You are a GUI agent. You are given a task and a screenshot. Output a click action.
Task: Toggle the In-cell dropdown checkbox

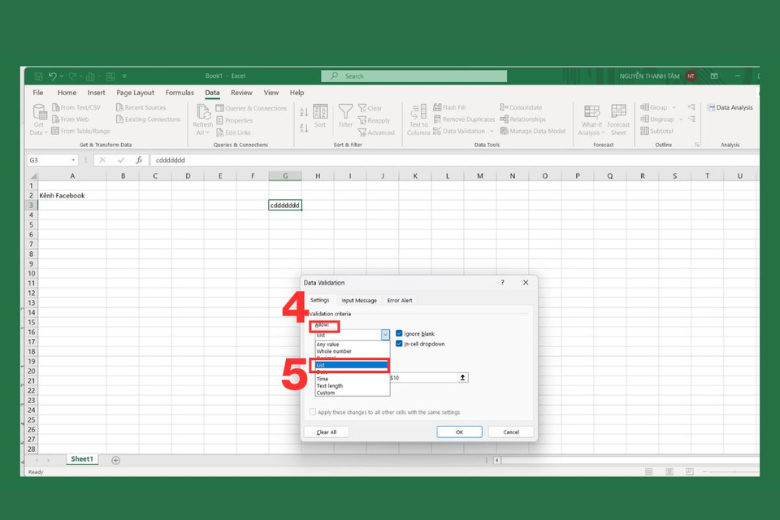pos(400,344)
